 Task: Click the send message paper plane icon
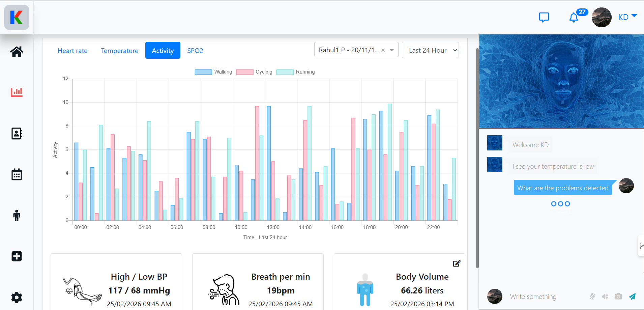coord(632,297)
